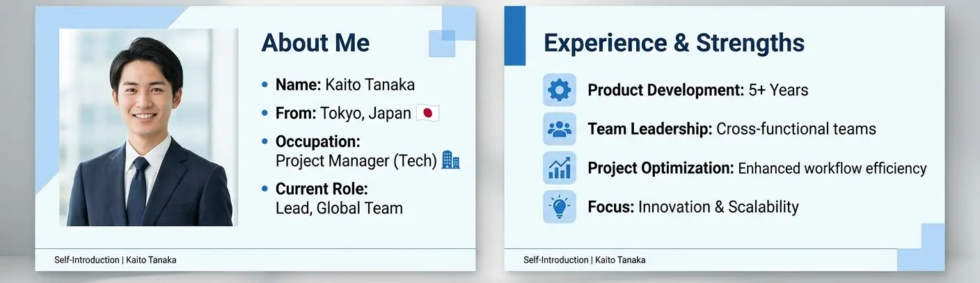Viewport: 980px width, 283px height.
Task: Click the gear icon beside Product Development
Action: 560,90
